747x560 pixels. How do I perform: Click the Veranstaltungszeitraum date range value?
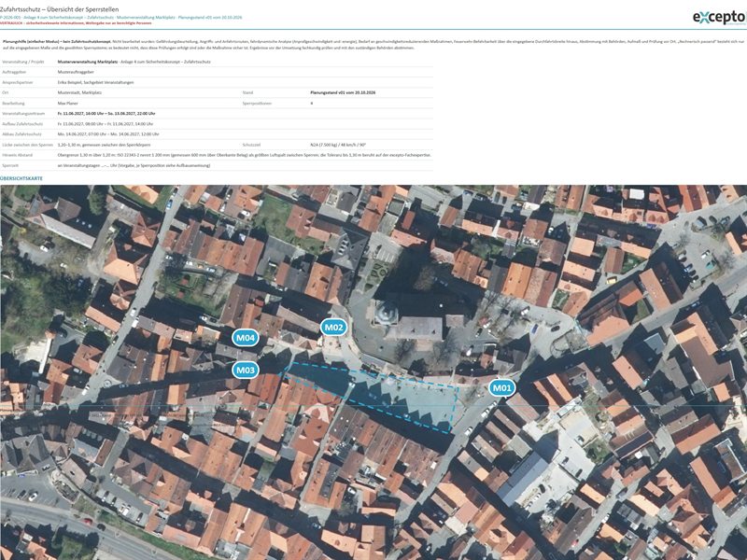coord(106,114)
